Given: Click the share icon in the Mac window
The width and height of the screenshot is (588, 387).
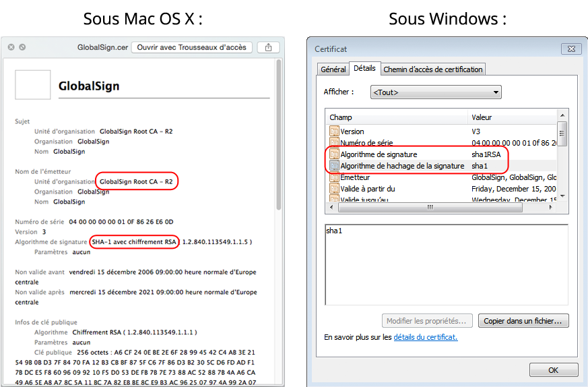Looking at the screenshot, I should (268, 47).
